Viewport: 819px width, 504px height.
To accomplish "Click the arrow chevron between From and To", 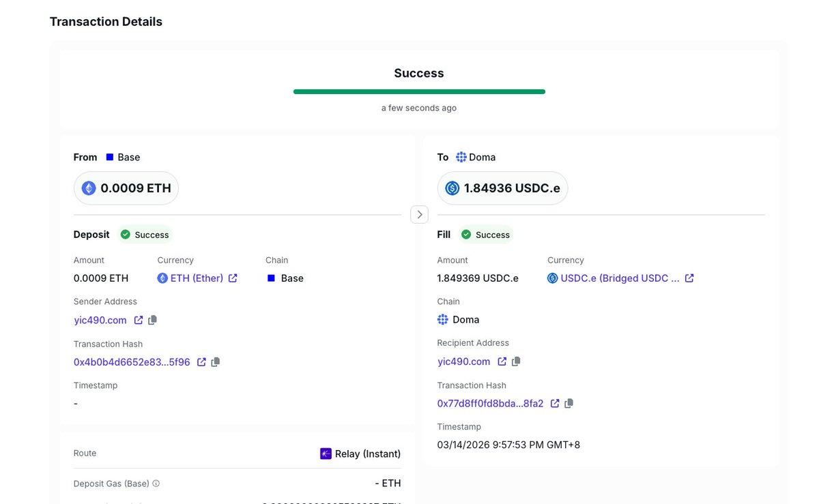I will coord(419,214).
